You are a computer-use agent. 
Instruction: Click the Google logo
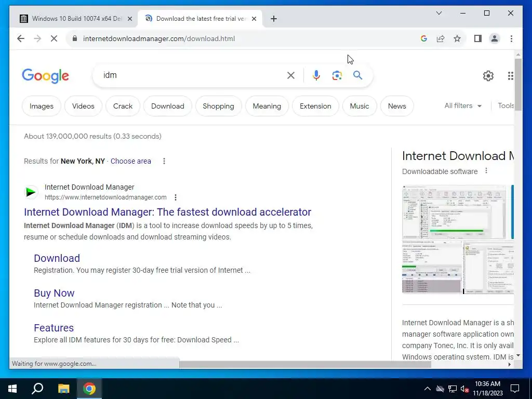coord(46,76)
